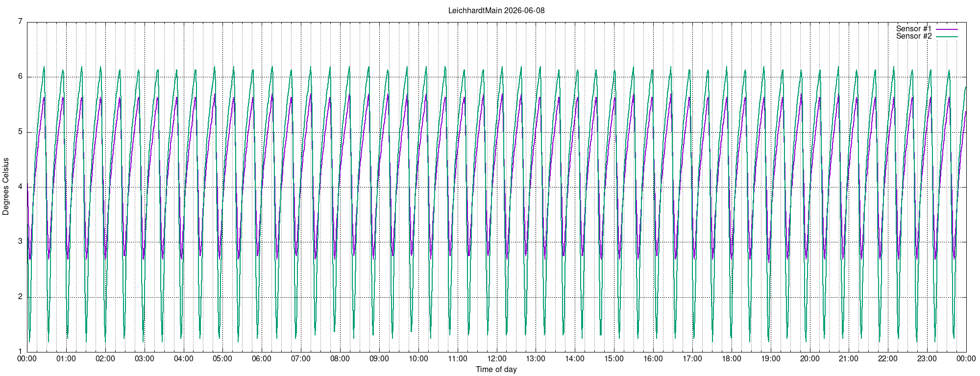Click the Sensor #2 legend label

914,36
